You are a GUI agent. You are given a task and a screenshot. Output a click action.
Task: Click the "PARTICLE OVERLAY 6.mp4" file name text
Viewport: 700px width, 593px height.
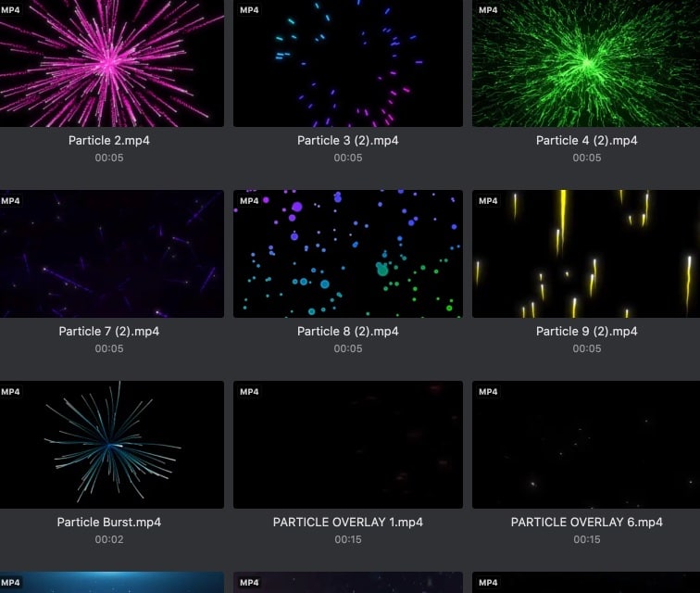coord(586,523)
